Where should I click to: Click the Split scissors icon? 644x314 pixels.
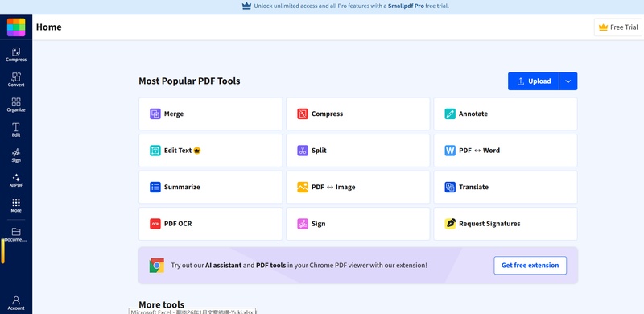[303, 151]
